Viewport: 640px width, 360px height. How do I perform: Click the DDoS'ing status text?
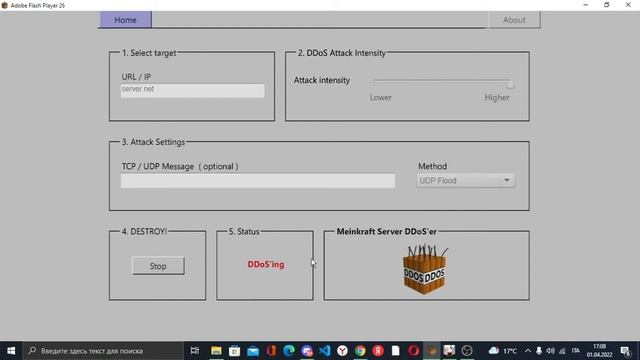(266, 264)
